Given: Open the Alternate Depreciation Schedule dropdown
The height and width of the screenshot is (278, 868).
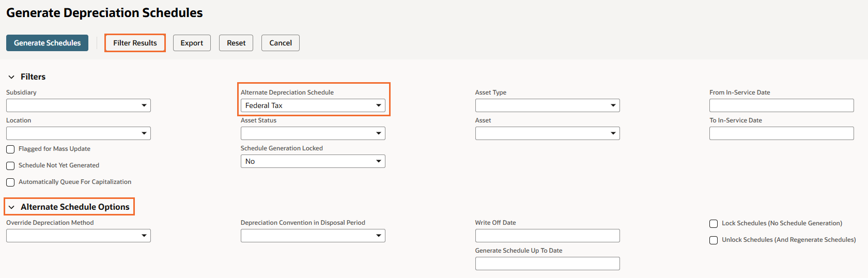Looking at the screenshot, I should (313, 105).
